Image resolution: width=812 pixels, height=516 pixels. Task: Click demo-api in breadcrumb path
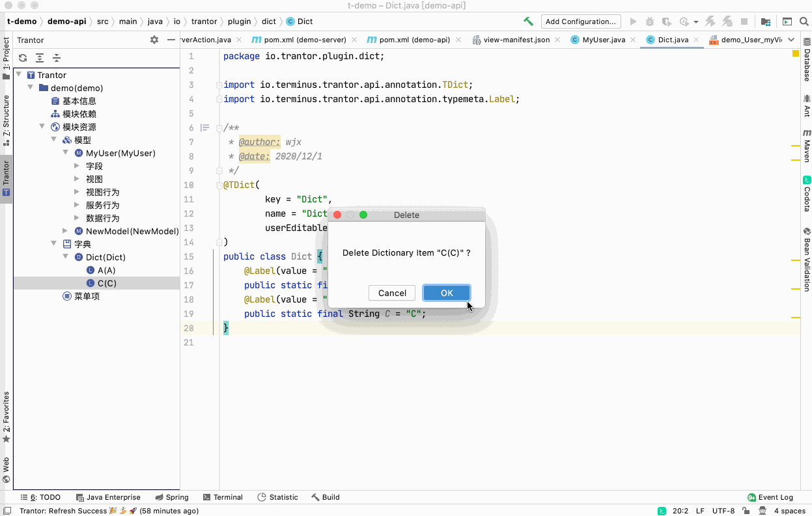tap(66, 21)
